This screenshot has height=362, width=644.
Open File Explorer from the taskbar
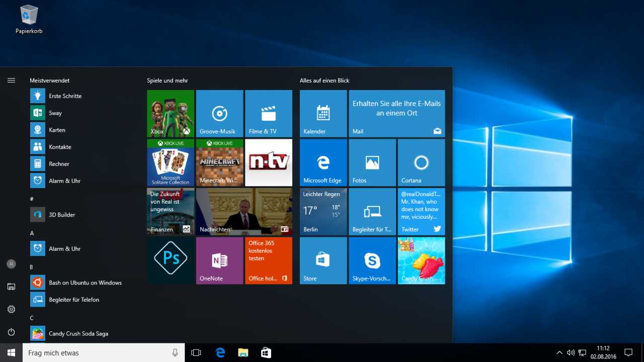click(243, 353)
